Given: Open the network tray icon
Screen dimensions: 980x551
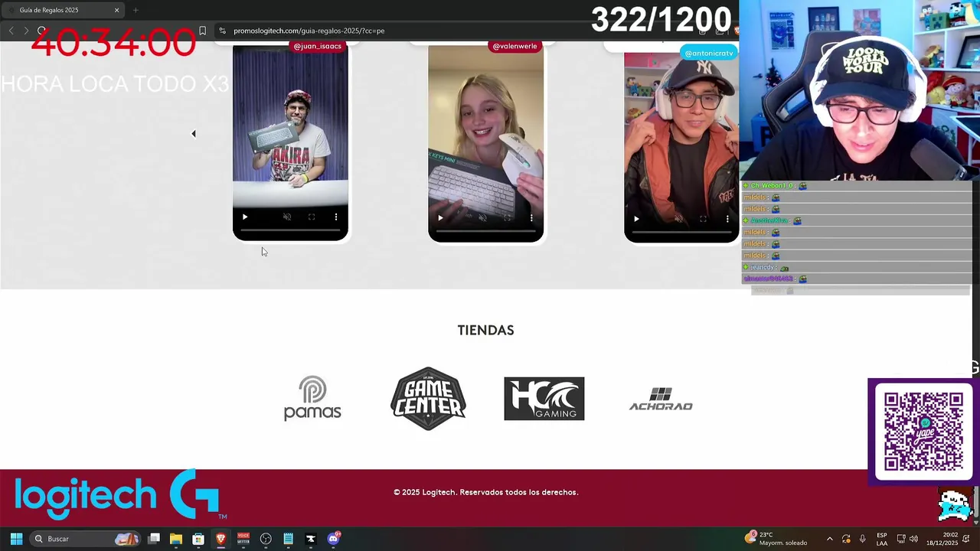Looking at the screenshot, I should 901,539.
